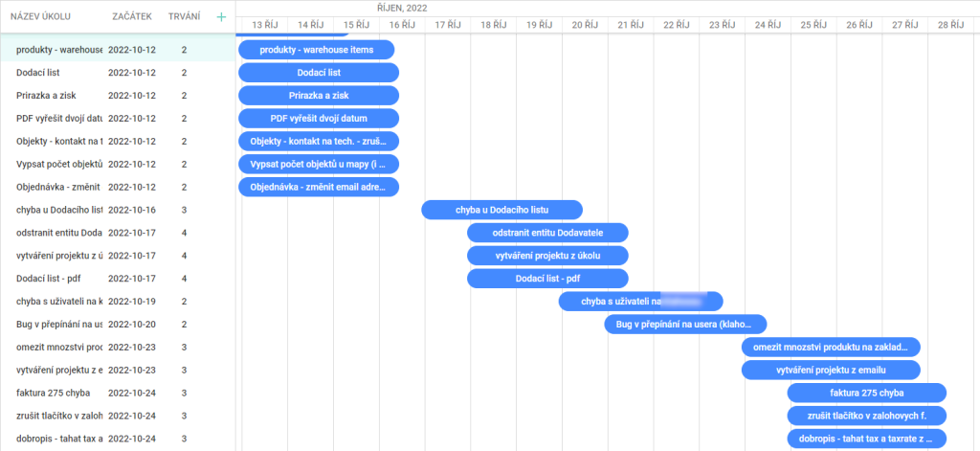This screenshot has height=451, width=980.
Task: Click the '25 ŘÍJ' date header
Action: [813, 25]
